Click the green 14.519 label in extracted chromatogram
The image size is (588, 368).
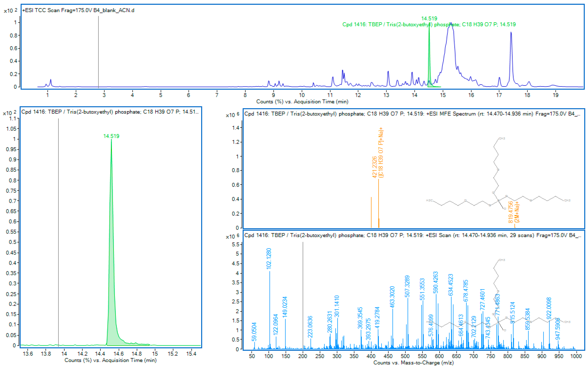coord(111,136)
